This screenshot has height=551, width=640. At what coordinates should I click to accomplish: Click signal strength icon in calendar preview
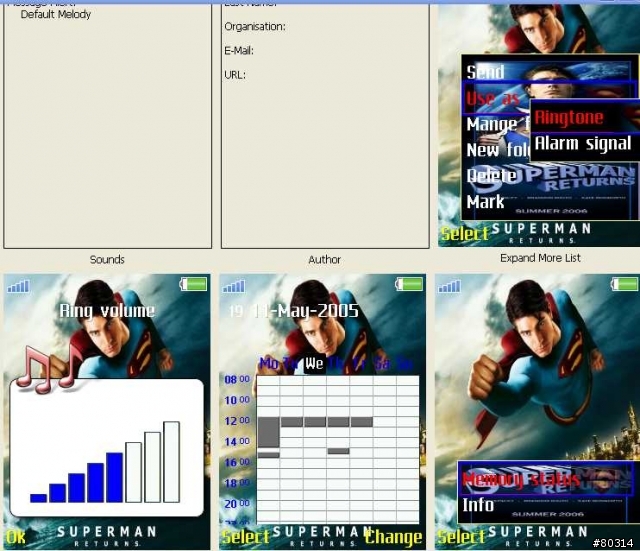point(234,286)
